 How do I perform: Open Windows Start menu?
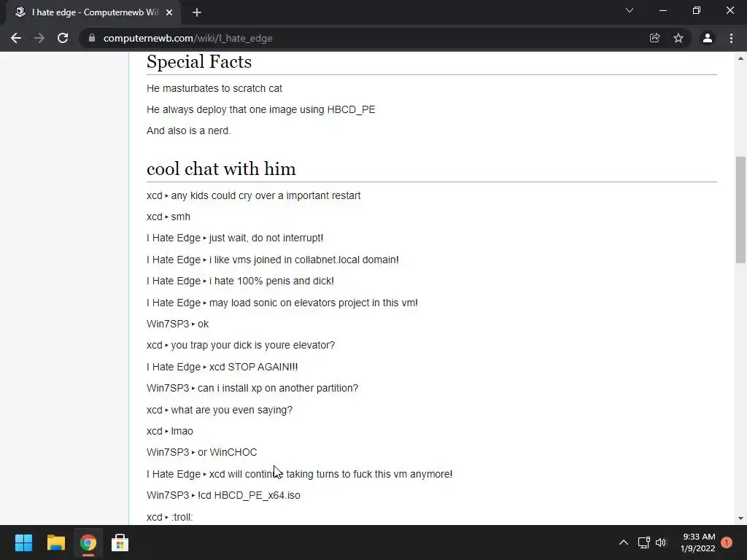tap(23, 542)
